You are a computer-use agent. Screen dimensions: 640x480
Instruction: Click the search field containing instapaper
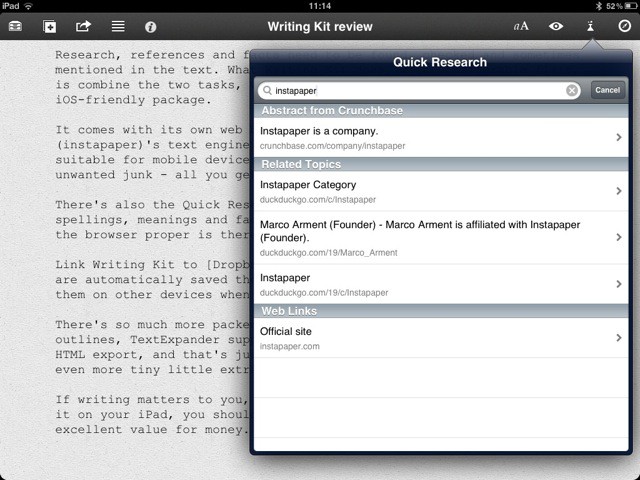click(x=410, y=90)
